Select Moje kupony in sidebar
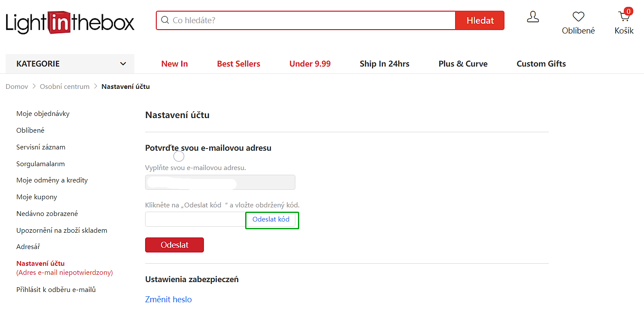This screenshot has height=313, width=644. (x=36, y=197)
